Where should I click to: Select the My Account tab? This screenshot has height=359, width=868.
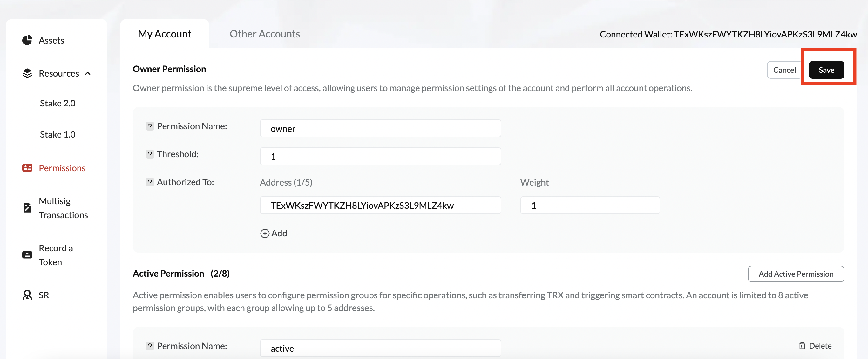coord(165,34)
